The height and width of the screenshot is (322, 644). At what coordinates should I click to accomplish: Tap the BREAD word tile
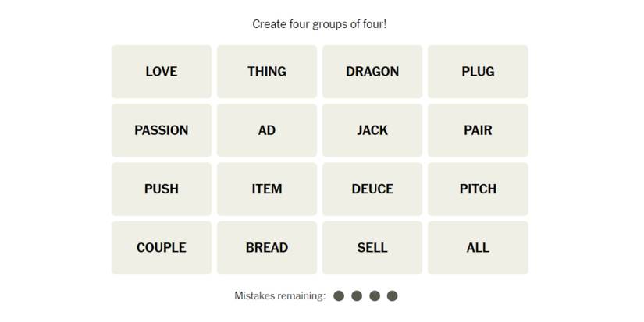[267, 248]
